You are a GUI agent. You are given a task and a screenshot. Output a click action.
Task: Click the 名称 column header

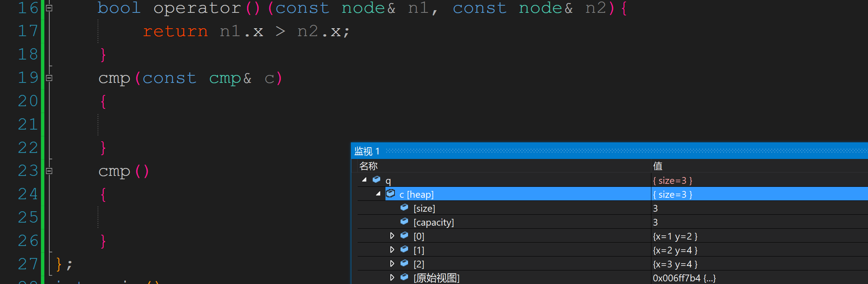pos(369,166)
